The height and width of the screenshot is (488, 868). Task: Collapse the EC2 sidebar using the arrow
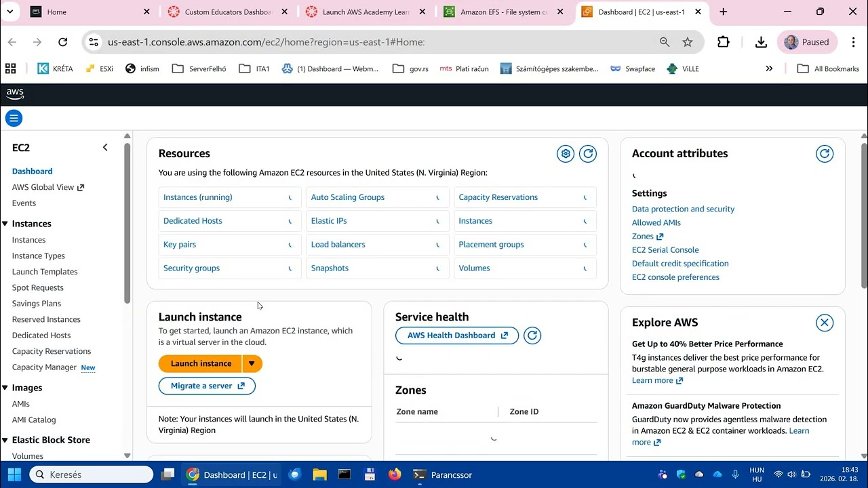pyautogui.click(x=105, y=147)
